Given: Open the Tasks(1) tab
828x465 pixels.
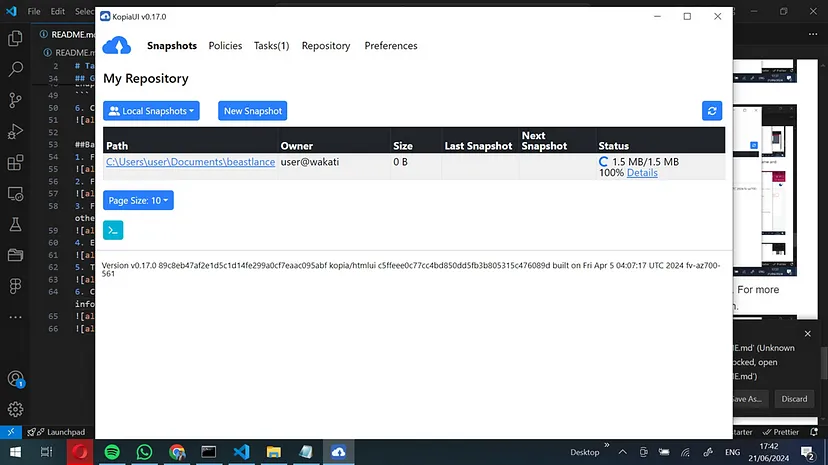Looking at the screenshot, I should (271, 46).
